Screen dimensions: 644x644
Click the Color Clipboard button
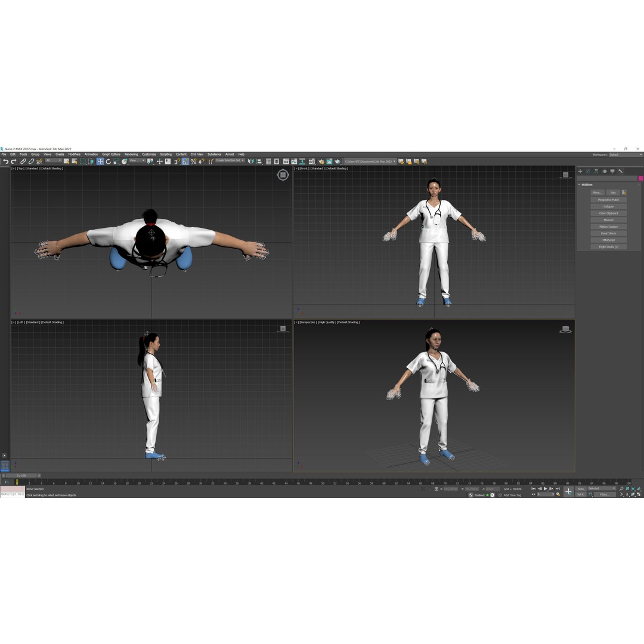608,213
